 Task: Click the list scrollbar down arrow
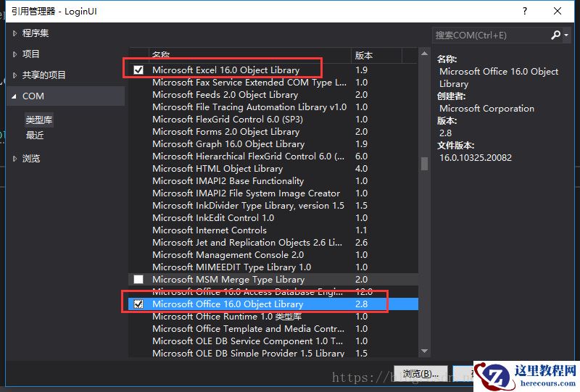pyautogui.click(x=424, y=351)
